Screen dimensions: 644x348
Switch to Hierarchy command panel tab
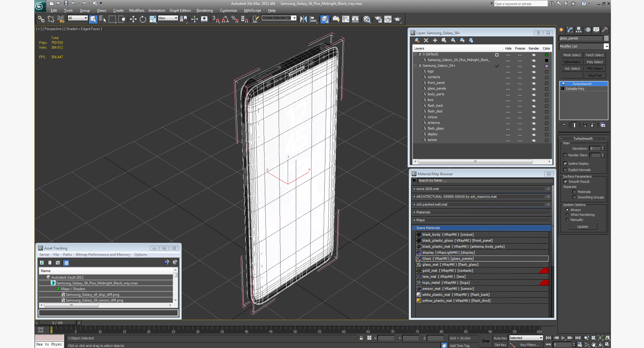pyautogui.click(x=579, y=30)
